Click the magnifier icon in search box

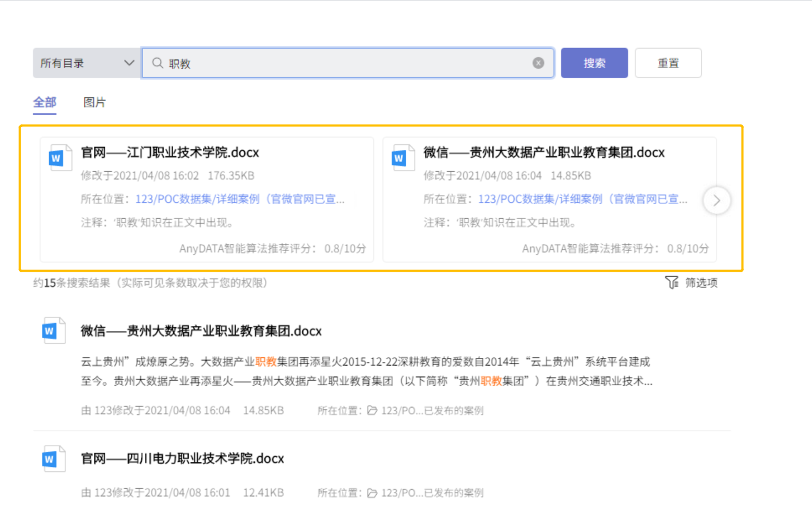(158, 63)
